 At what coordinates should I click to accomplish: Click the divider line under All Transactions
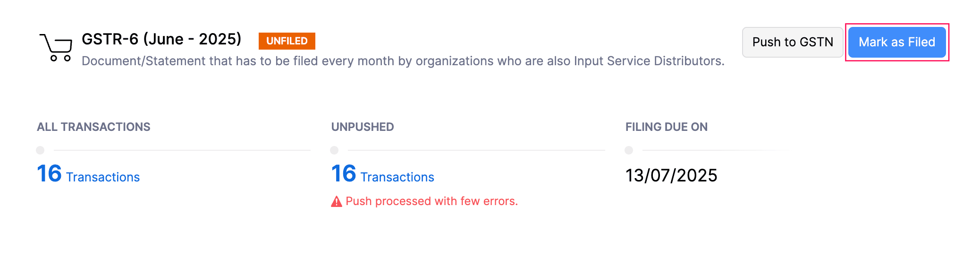click(x=182, y=150)
